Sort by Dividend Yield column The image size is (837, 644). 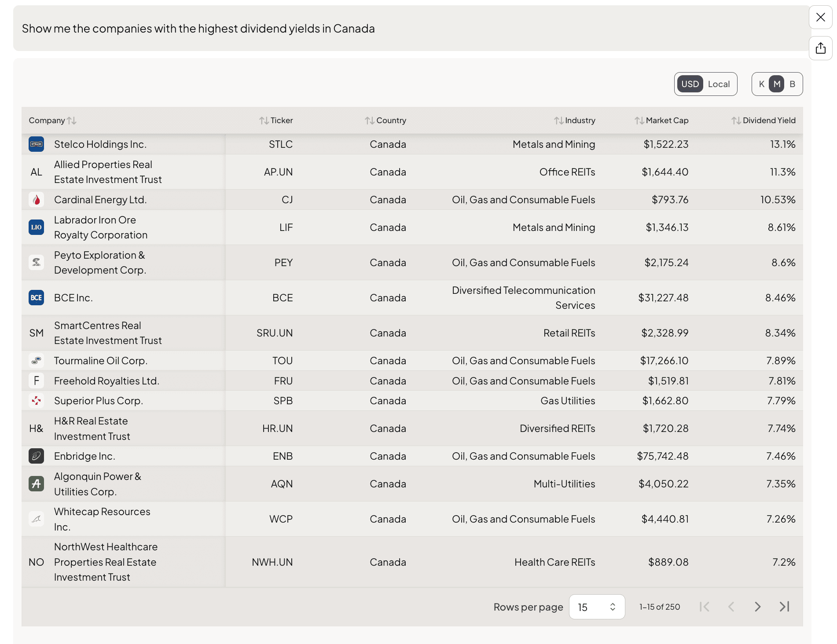(x=764, y=121)
